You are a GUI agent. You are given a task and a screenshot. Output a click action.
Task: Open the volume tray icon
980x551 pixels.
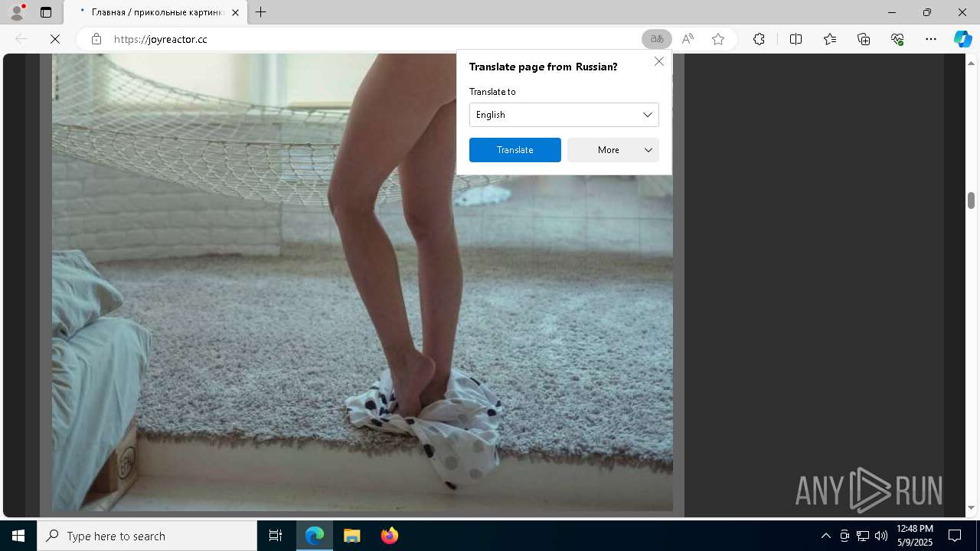pyautogui.click(x=881, y=536)
